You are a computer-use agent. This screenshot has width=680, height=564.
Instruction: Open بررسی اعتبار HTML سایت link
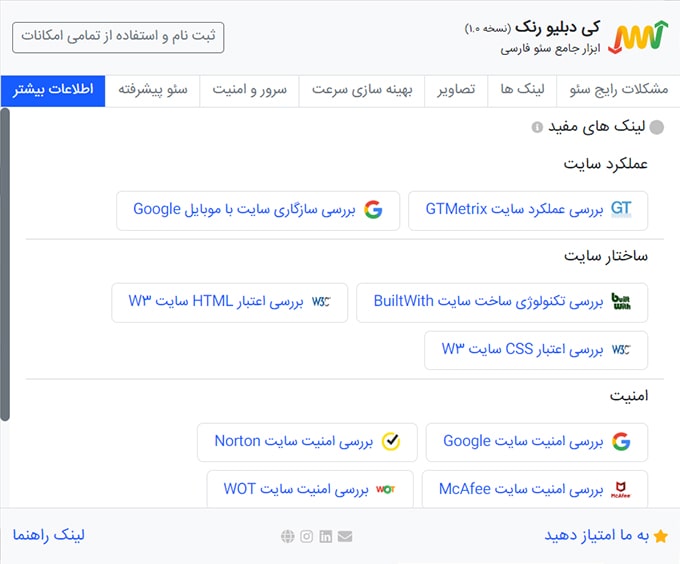coord(229,302)
